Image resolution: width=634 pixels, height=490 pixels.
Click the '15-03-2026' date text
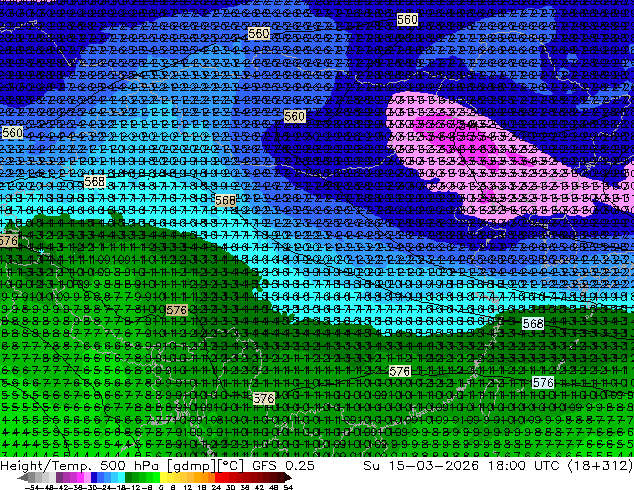click(x=434, y=465)
